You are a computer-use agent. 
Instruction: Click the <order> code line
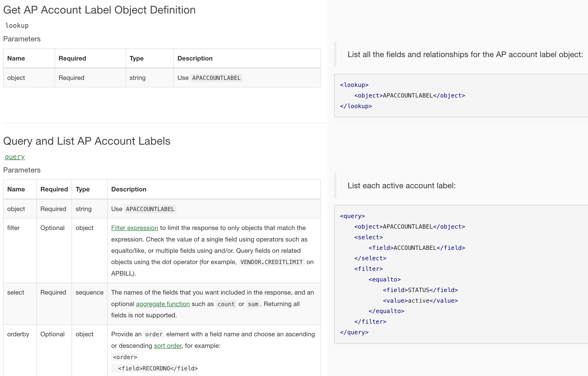tap(125, 357)
